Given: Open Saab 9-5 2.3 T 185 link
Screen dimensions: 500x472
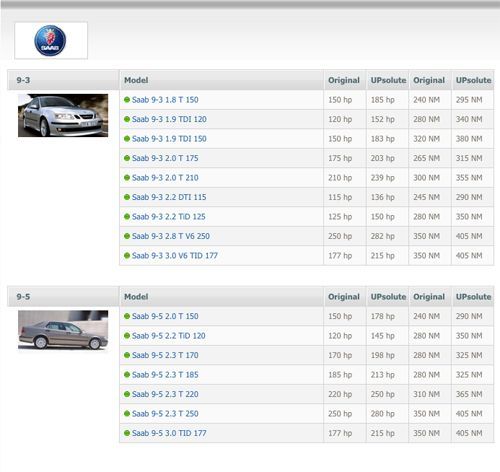Looking at the screenshot, I should 165,375.
